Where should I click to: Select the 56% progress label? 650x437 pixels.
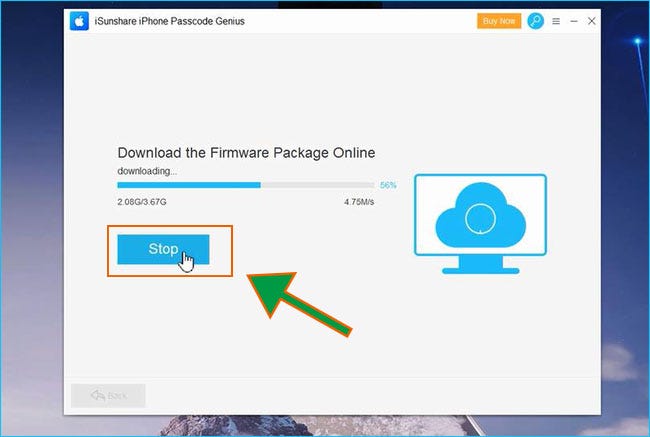[388, 185]
